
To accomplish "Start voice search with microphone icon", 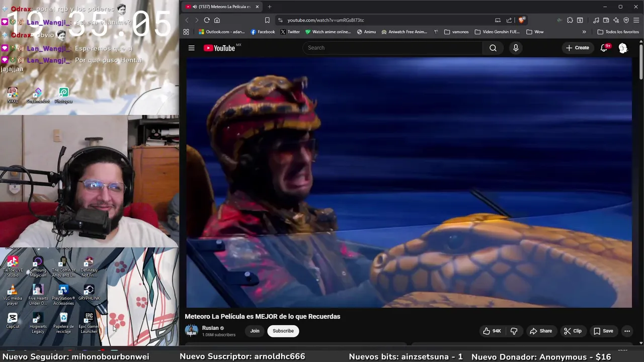I will [x=515, y=48].
